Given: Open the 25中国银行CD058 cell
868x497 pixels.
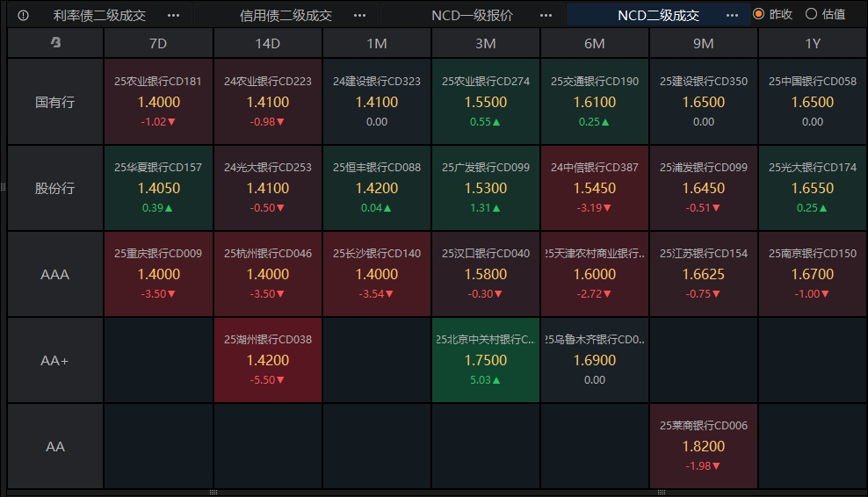Looking at the screenshot, I should coord(813,102).
